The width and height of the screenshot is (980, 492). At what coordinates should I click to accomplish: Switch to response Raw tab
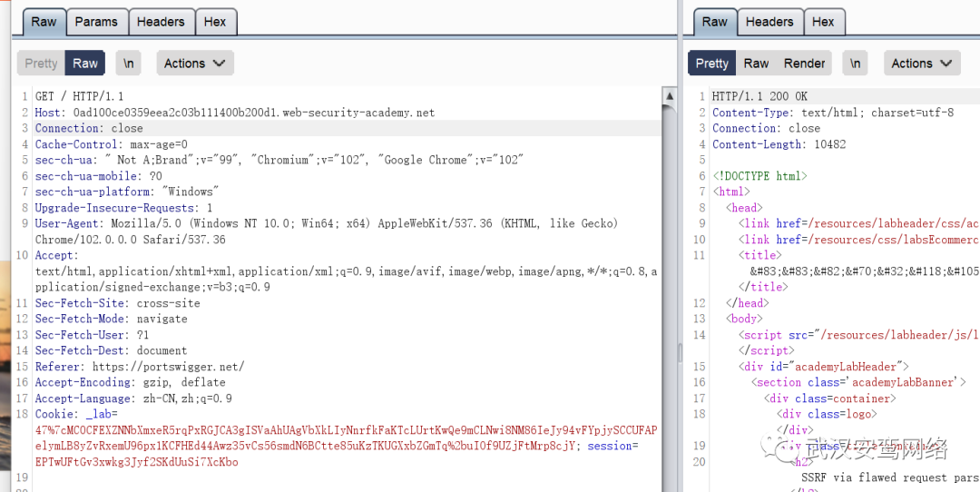[714, 22]
